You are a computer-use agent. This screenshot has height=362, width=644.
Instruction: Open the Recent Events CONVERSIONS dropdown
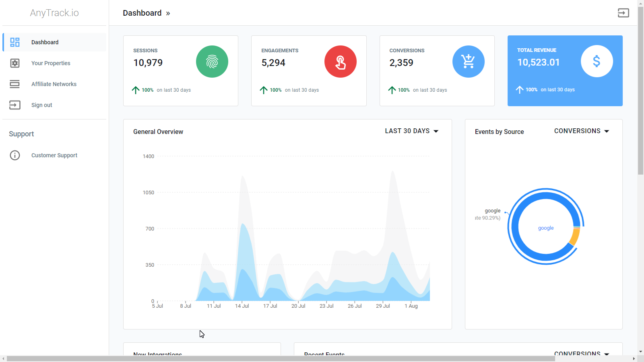(582, 353)
